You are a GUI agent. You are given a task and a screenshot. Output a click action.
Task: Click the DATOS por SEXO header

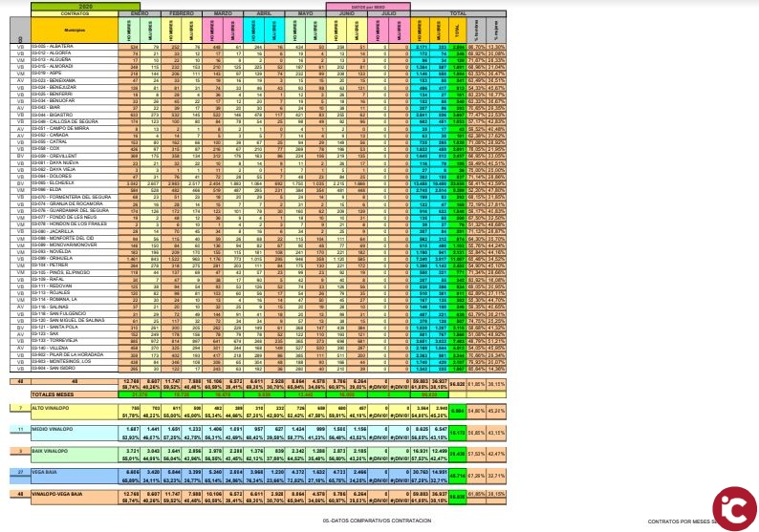pos(372,6)
